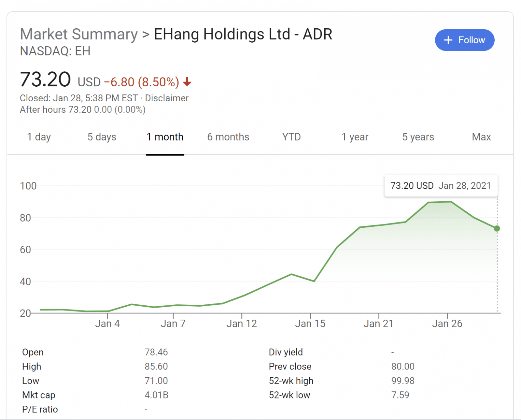Click the plus icon in Follow button
The image size is (521, 420).
pyautogui.click(x=448, y=40)
